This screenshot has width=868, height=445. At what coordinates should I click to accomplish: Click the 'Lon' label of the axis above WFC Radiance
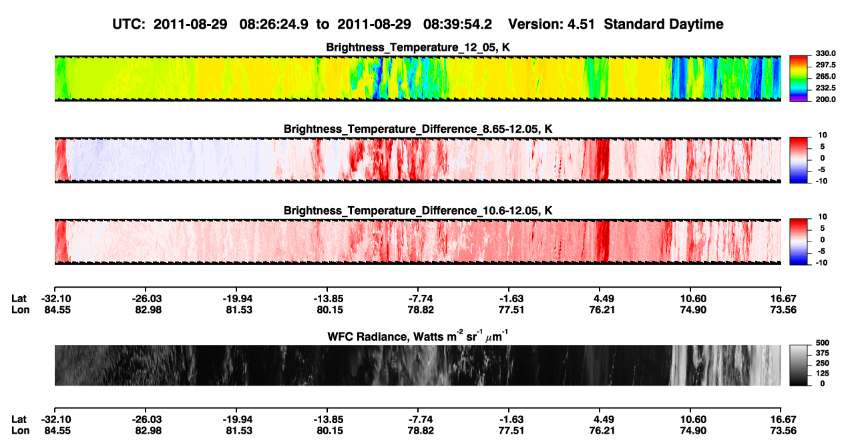[19, 310]
